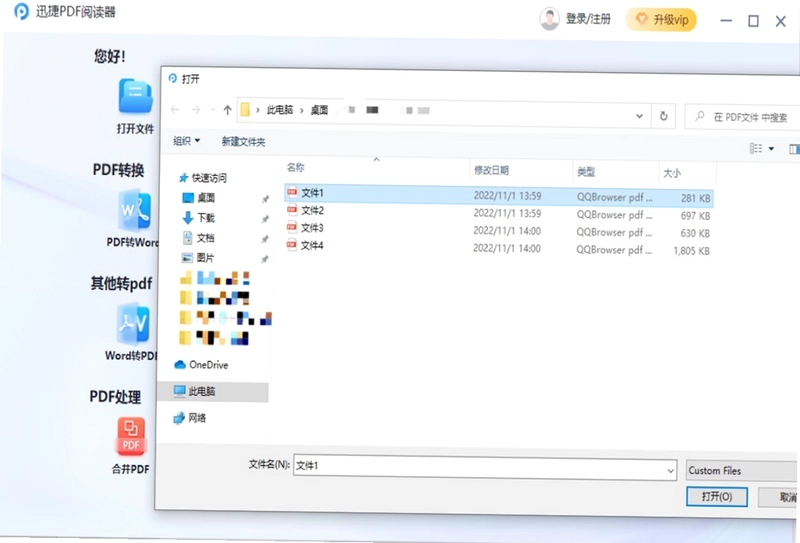Sort by 修改日期 column header
This screenshot has width=800, height=543.
point(491,170)
